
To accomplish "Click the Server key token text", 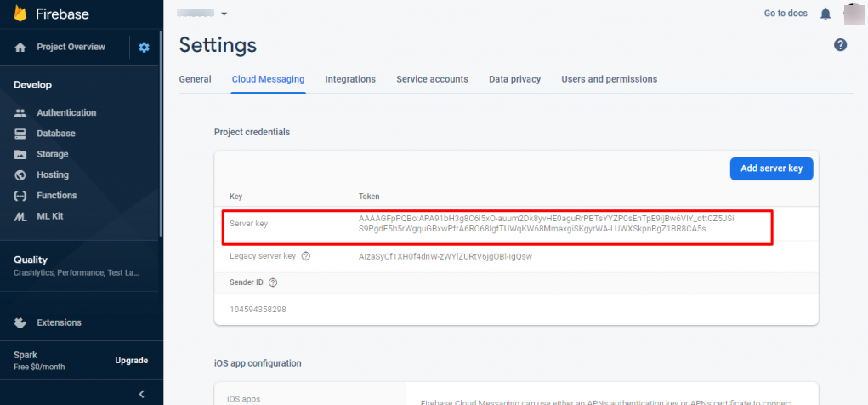I will click(x=547, y=223).
